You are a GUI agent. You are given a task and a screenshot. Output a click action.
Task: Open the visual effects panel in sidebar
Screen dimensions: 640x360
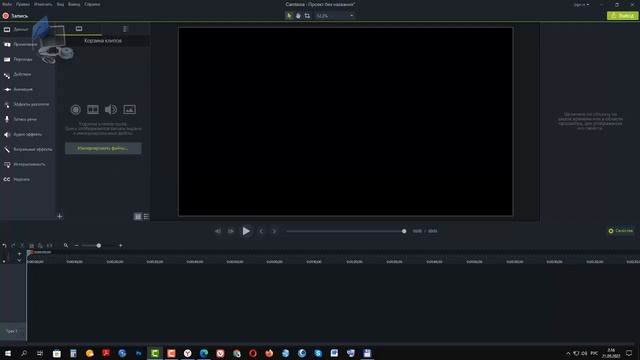coord(28,149)
